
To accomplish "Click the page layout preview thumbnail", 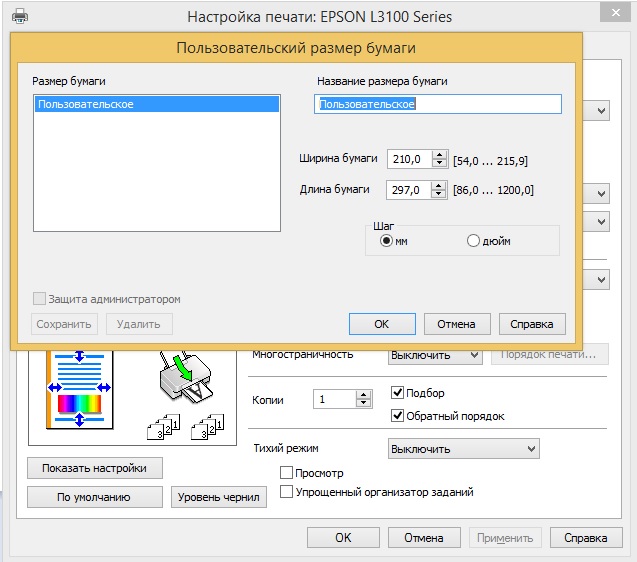I will click(x=80, y=390).
